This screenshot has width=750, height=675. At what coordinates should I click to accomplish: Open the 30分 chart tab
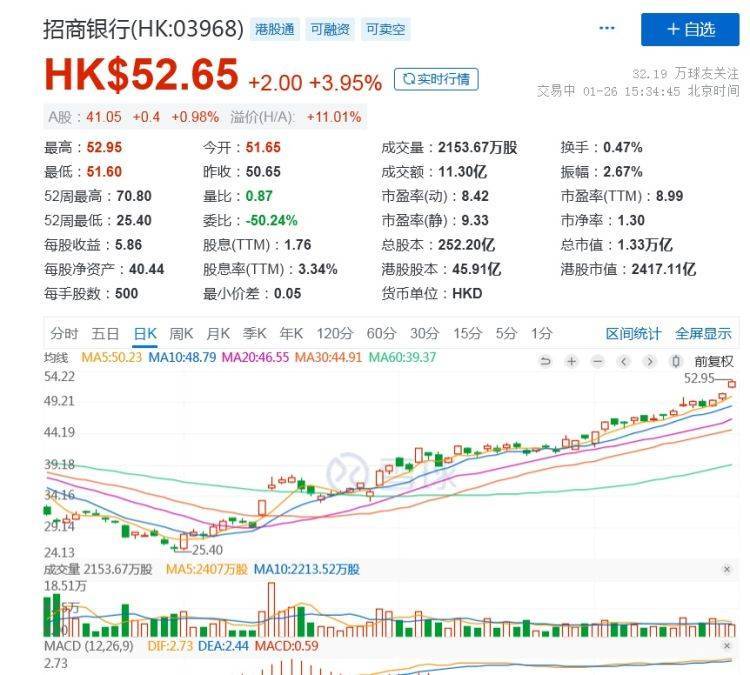point(424,333)
